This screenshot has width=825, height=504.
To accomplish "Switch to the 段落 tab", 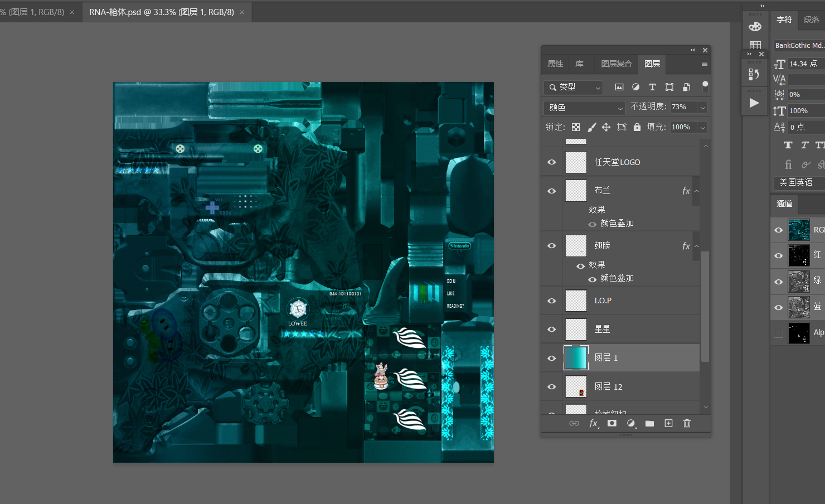I will [812, 20].
